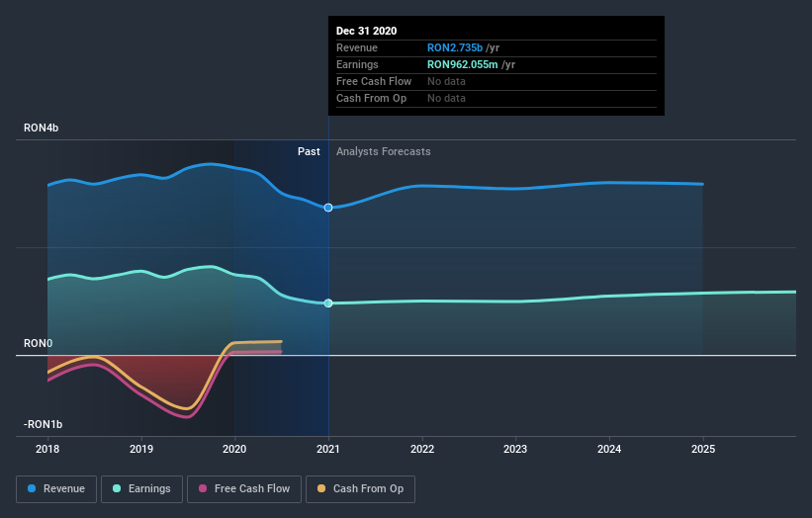Click the RON2.735b revenue value in tooltip
The image size is (812, 518).
(455, 47)
